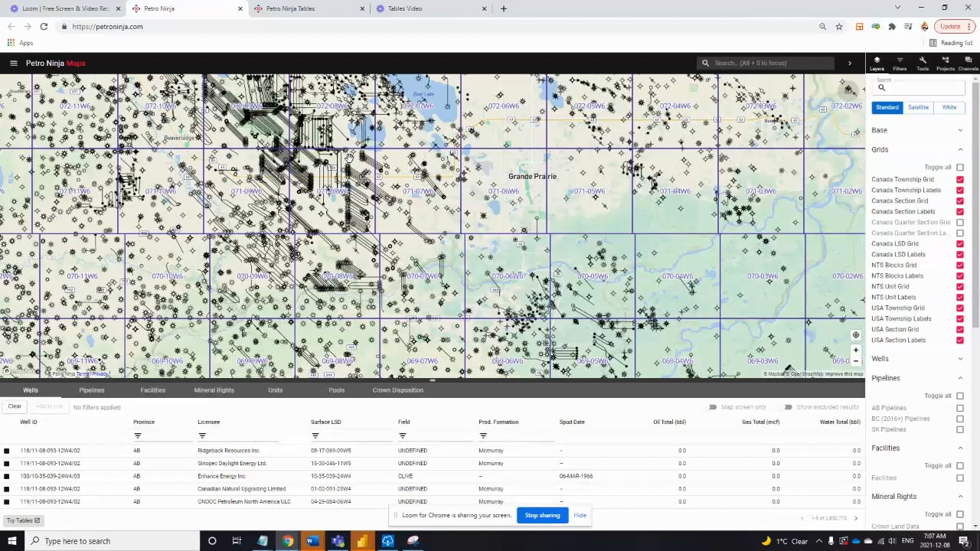Open the Filters panel icon

900,64
